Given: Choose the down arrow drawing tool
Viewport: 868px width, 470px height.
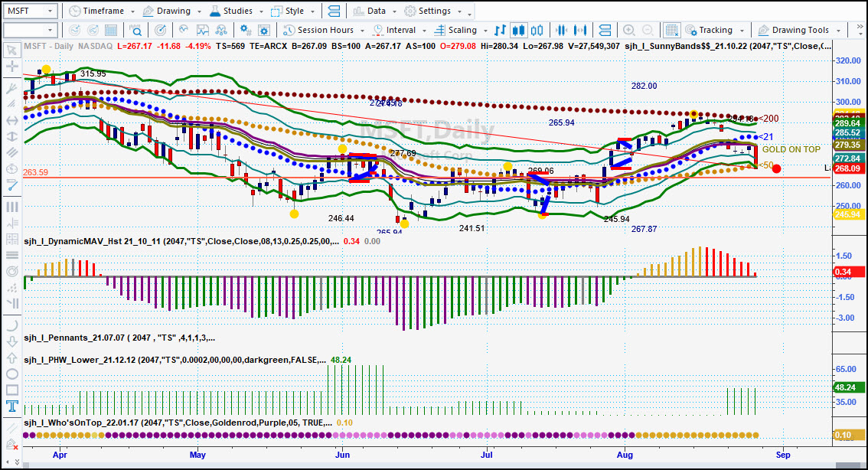Looking at the screenshot, I should coord(11,341).
